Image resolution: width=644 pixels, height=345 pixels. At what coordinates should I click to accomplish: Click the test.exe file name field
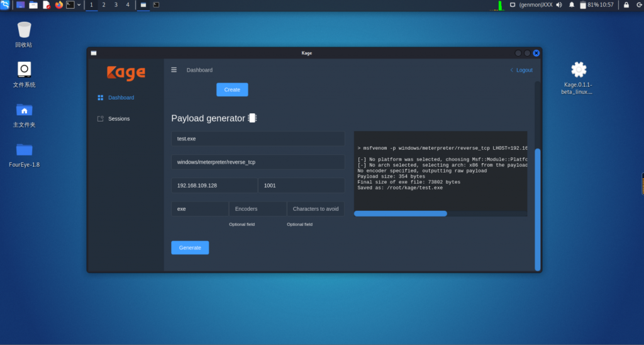point(258,139)
